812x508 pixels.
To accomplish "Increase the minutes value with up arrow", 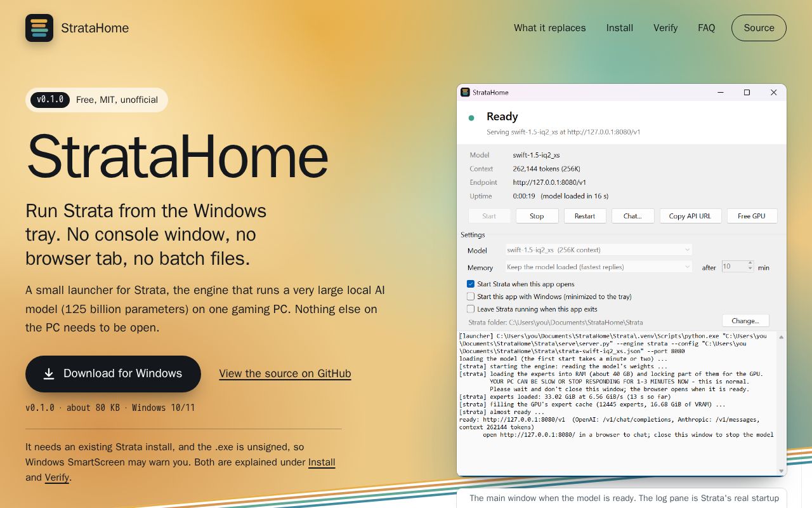I will (751, 264).
